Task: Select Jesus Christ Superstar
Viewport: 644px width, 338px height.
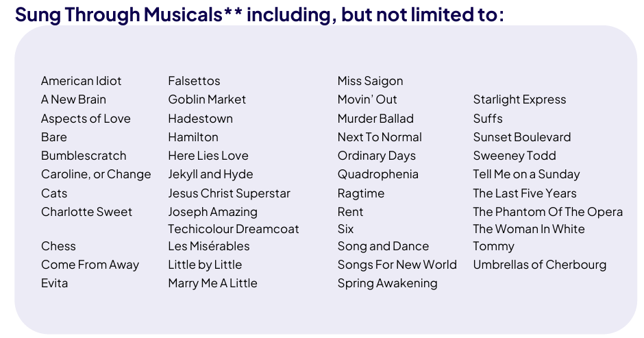Action: [x=230, y=193]
